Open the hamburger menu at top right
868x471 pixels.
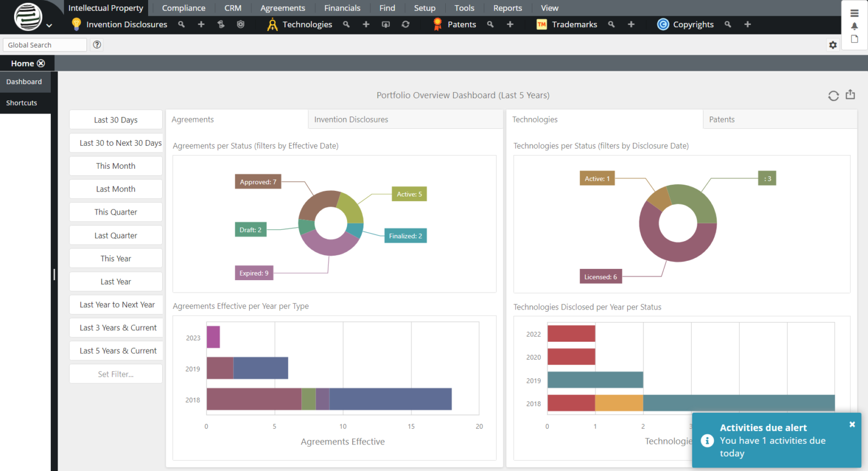click(x=855, y=12)
